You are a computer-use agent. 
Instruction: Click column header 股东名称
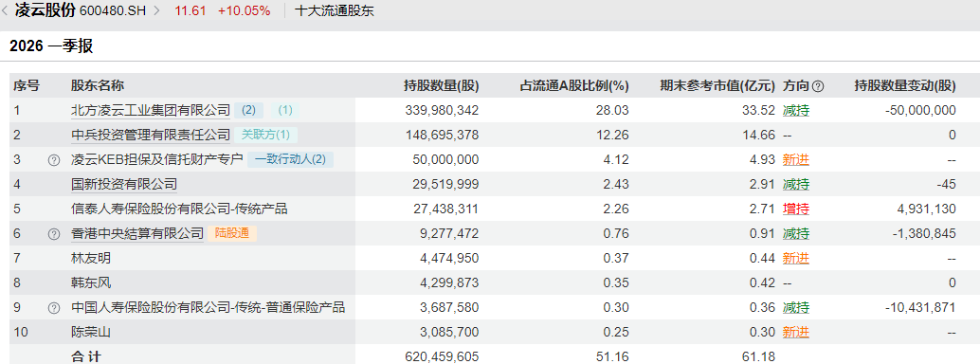click(x=97, y=86)
